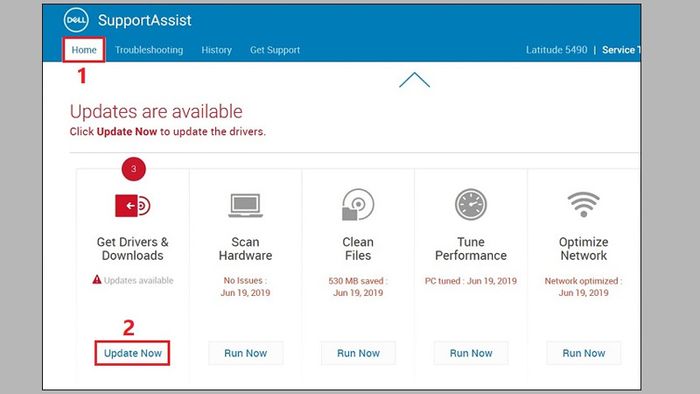The width and height of the screenshot is (700, 394).
Task: Collapse the panel with the up chevron
Action: click(414, 80)
